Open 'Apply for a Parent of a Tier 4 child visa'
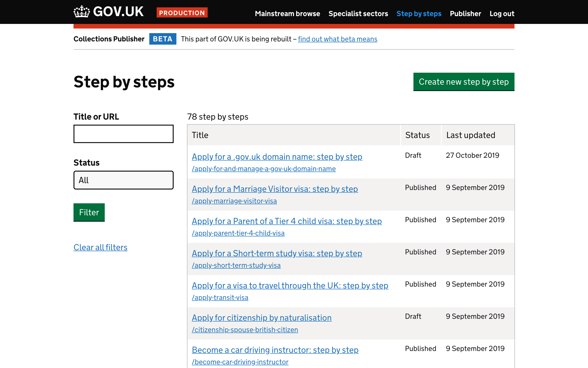 pyautogui.click(x=287, y=221)
